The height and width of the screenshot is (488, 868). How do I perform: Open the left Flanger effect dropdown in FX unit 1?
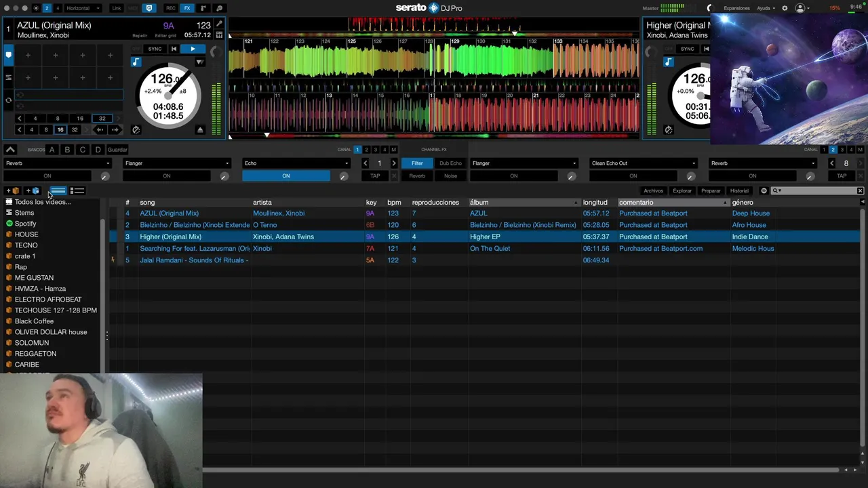[177, 163]
